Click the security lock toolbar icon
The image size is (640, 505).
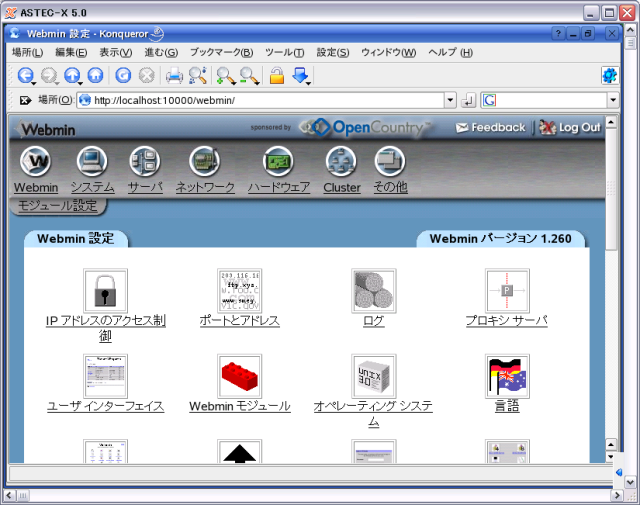coord(276,75)
